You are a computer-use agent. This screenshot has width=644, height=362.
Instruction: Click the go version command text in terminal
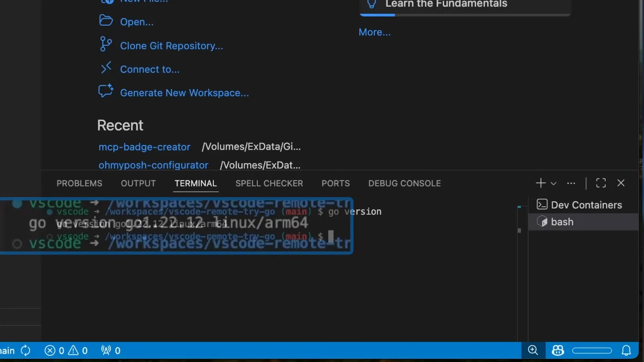(355, 212)
